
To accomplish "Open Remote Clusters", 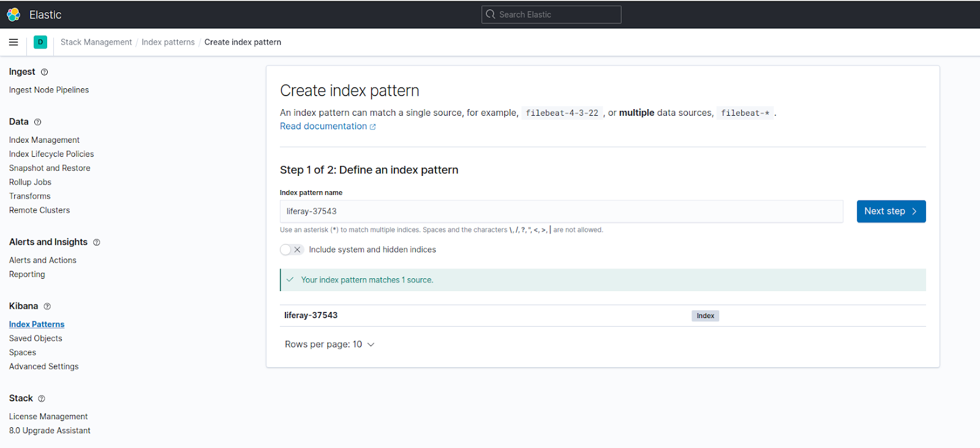I will click(39, 211).
